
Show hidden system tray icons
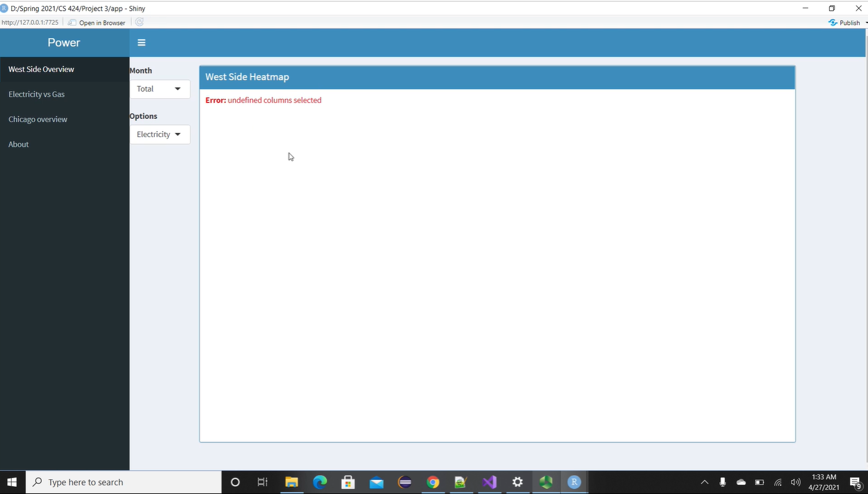point(704,482)
